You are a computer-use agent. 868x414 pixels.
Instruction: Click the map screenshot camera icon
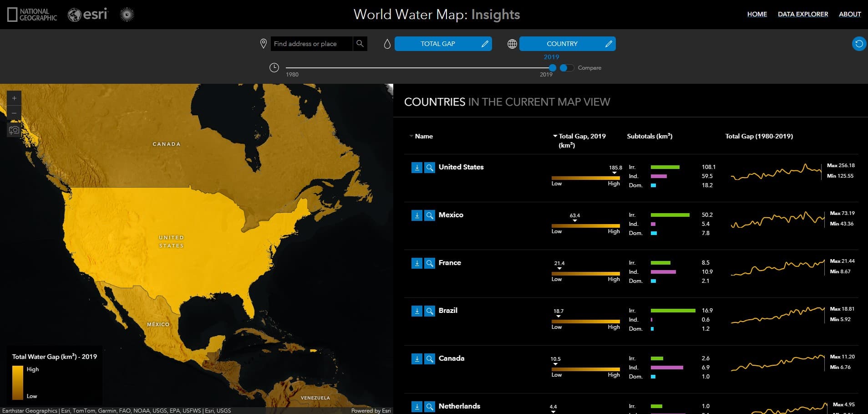coord(14,130)
